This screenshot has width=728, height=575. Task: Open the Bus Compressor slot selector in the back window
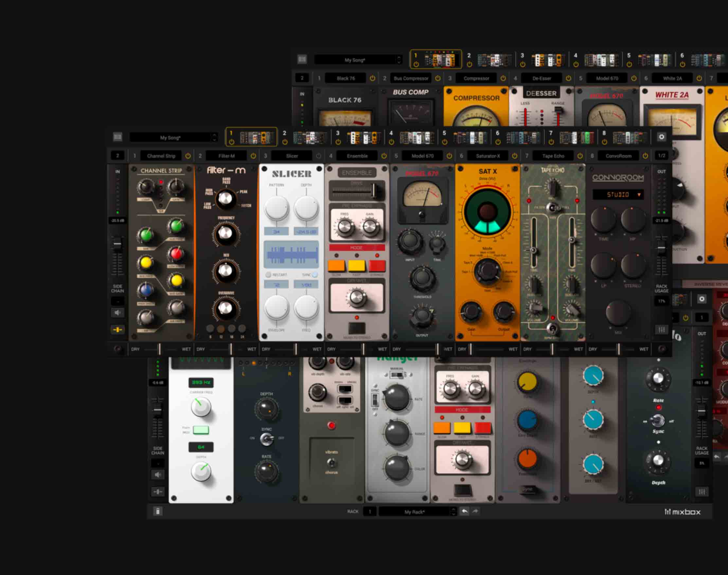click(411, 78)
